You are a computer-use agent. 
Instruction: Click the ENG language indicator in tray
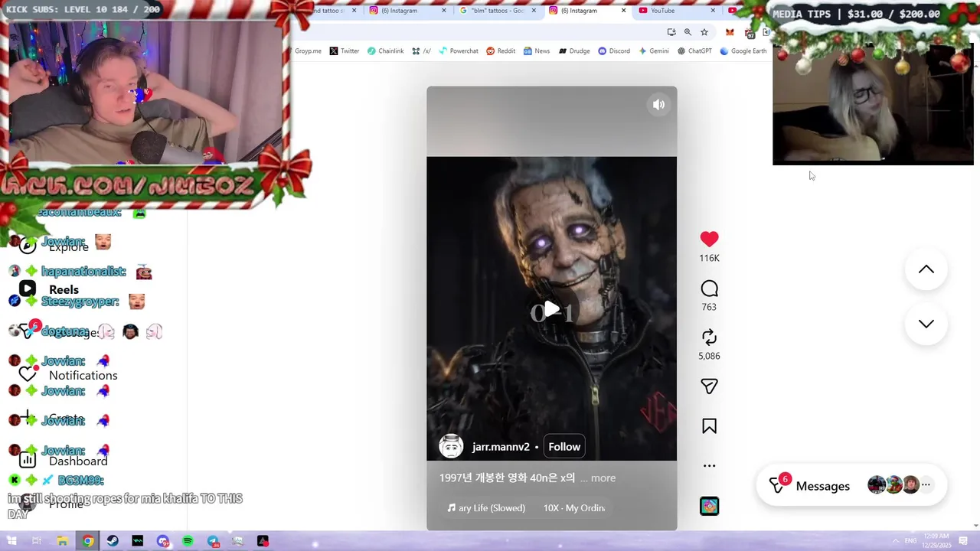tap(910, 541)
